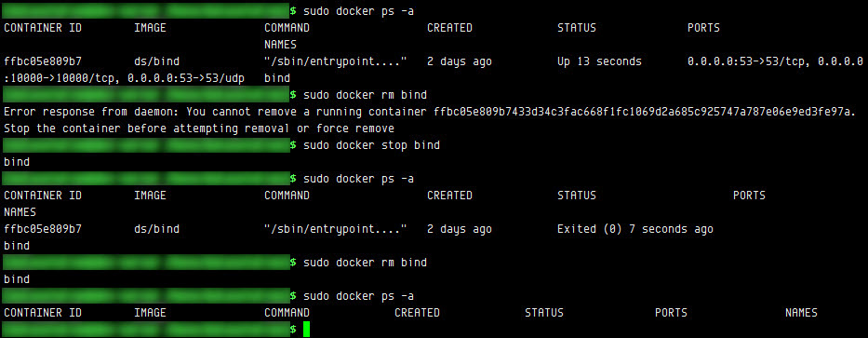This screenshot has width=868, height=338.
Task: Click the NAMES header in last listing
Action: click(801, 313)
